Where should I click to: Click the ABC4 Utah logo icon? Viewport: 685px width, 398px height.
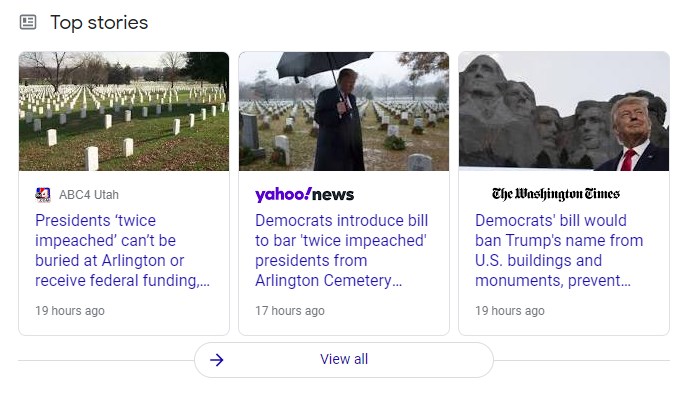click(x=43, y=195)
